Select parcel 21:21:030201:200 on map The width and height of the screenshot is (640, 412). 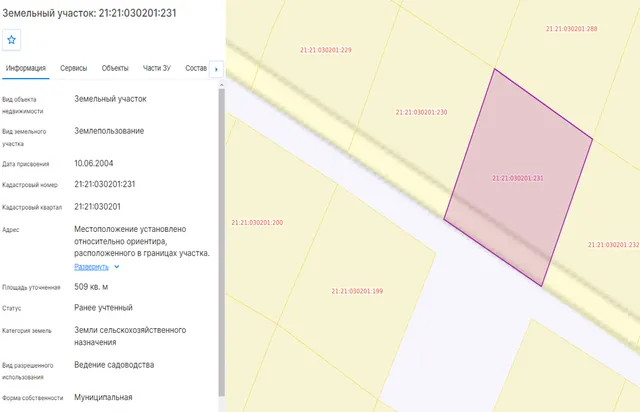(257, 223)
